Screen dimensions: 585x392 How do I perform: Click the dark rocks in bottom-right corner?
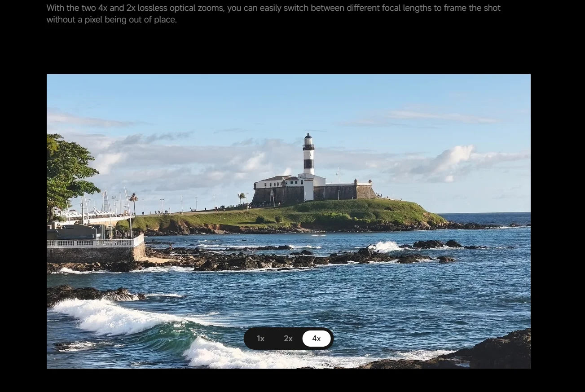(498, 350)
